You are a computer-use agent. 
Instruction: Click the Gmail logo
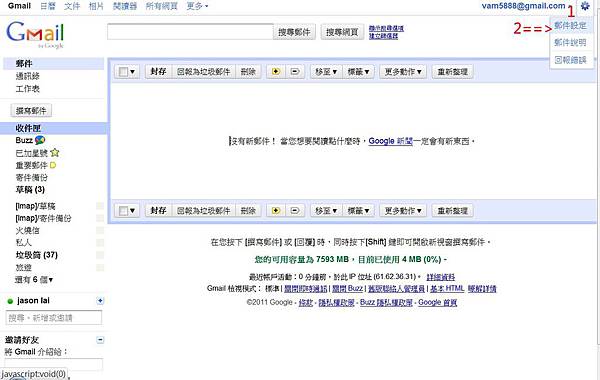click(35, 34)
